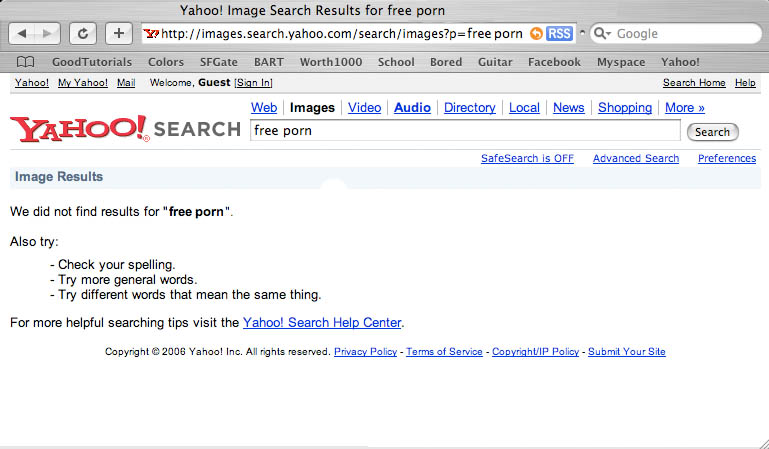Viewport: 769px width, 449px height.
Task: Click the Submit Your Site link
Action: click(627, 351)
